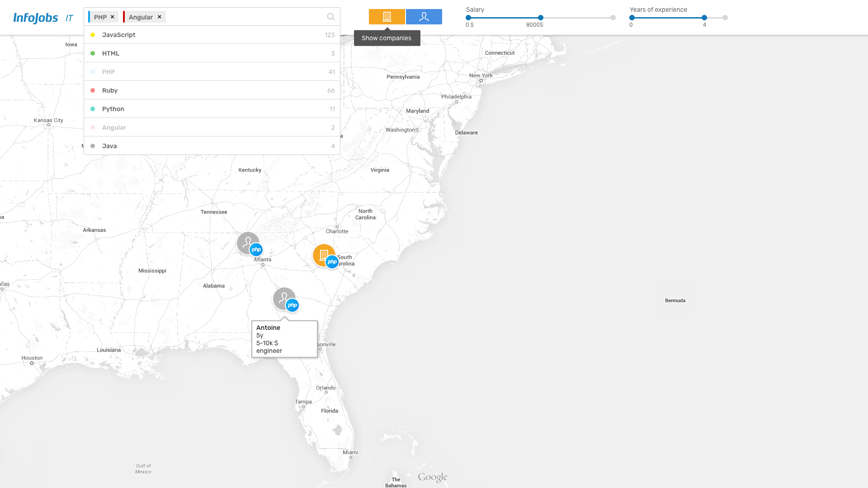Click the experience slider handle at 4
This screenshot has width=868, height=488.
[x=704, y=18]
